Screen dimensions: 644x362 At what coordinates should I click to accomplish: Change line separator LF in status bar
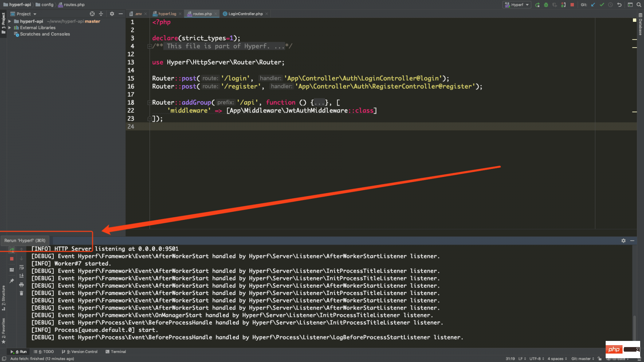(x=522, y=359)
